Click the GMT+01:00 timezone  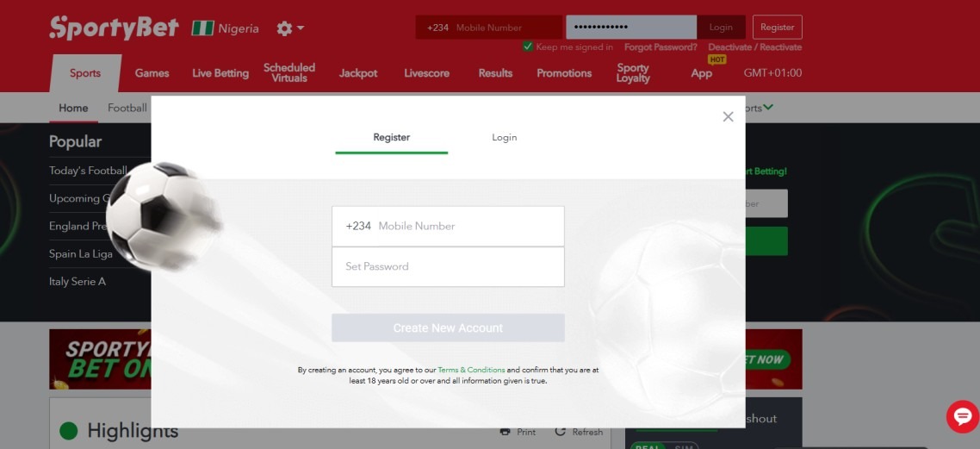(x=772, y=73)
